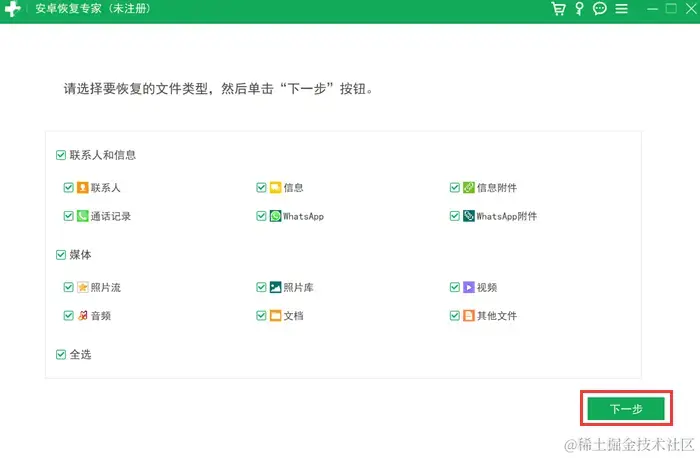Viewport: 700px width, 458px height.
Task: Click the 联系人和信息 label text
Action: 103,155
